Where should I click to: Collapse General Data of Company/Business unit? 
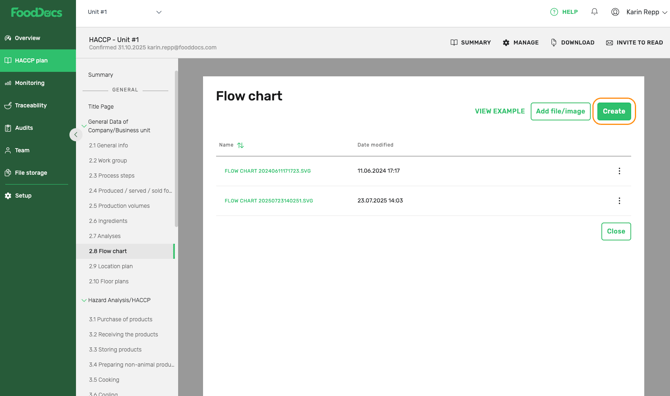click(84, 126)
